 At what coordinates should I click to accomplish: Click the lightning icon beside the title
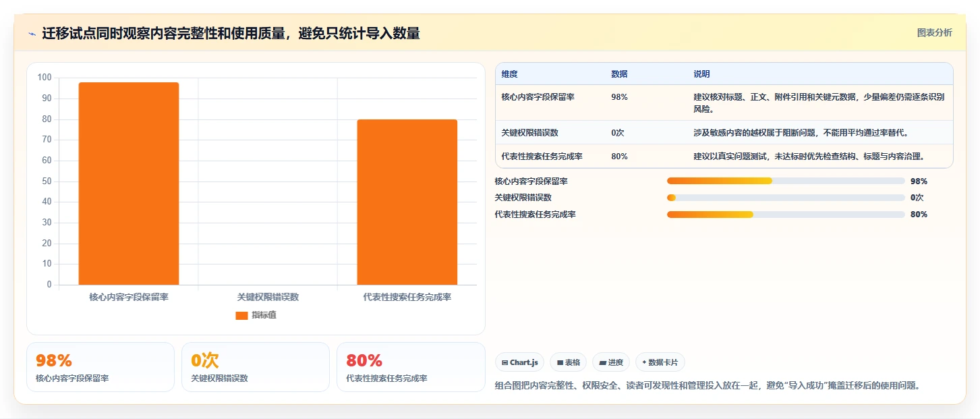32,34
